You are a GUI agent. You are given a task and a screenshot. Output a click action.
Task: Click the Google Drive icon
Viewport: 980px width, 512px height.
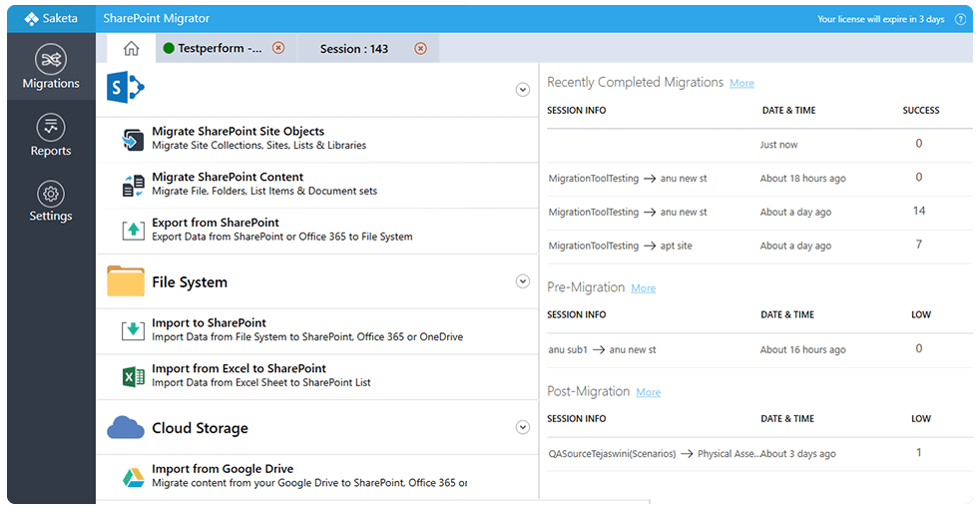tap(133, 478)
